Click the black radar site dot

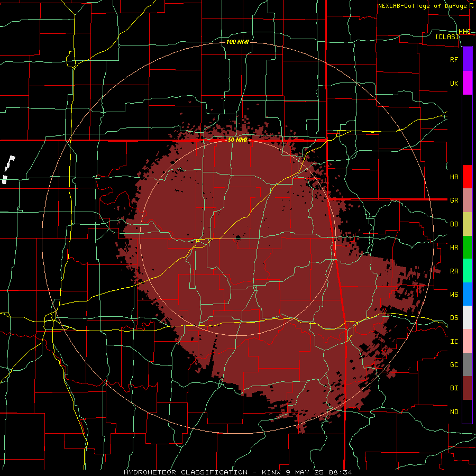pos(238,237)
